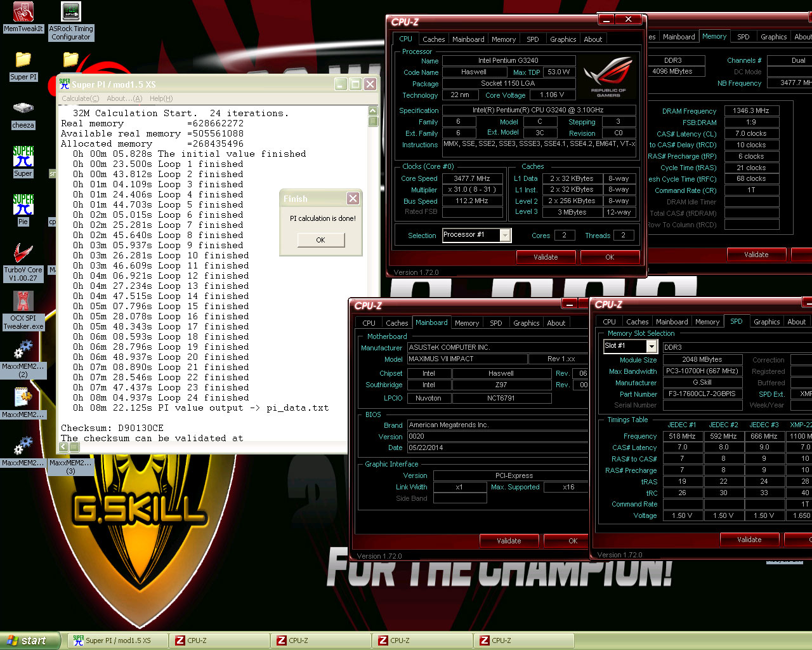The width and height of the screenshot is (812, 650).
Task: Expand the Processor #1 selection dropdown
Action: 505,235
